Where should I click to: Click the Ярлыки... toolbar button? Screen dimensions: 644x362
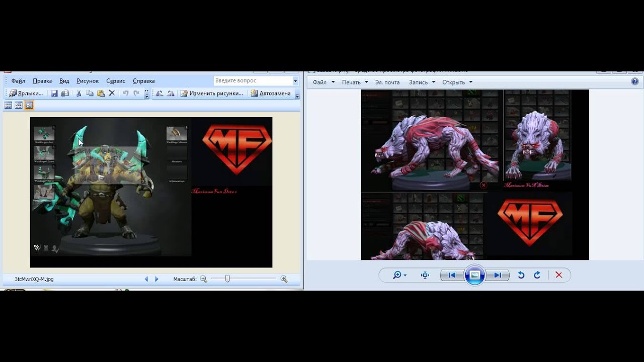tap(26, 94)
